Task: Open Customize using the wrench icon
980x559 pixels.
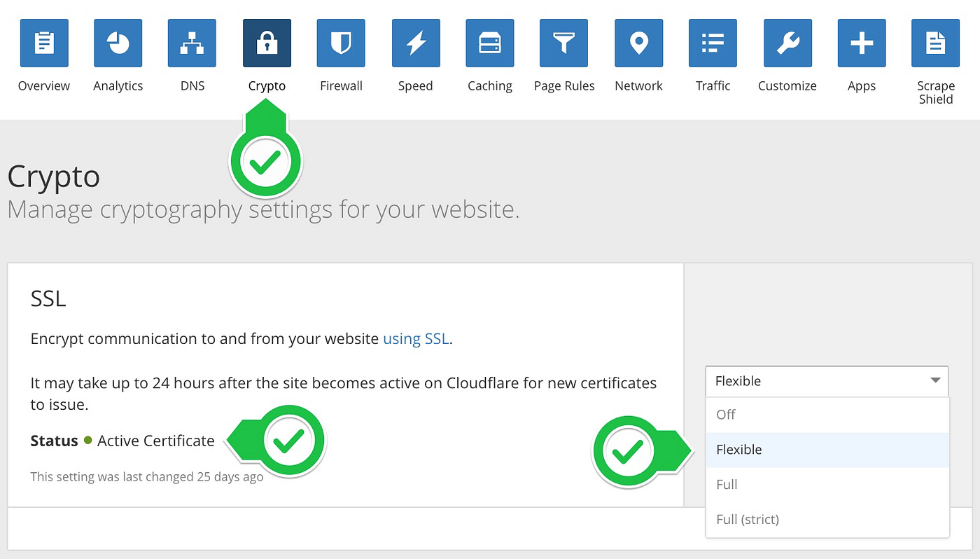Action: point(787,43)
